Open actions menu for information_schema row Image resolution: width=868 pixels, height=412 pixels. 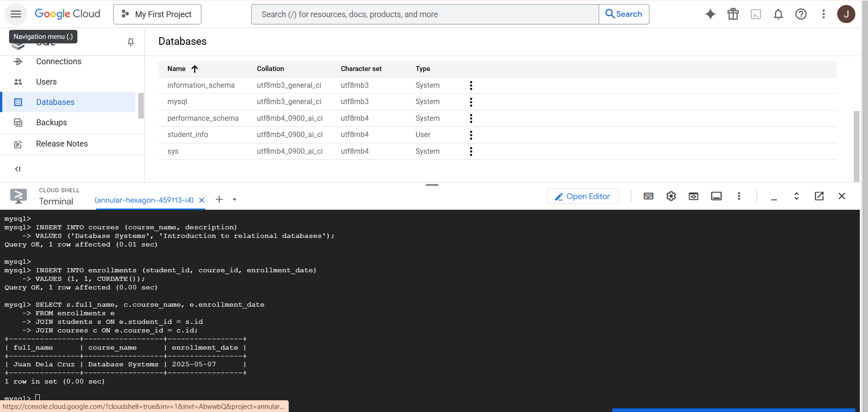point(471,85)
